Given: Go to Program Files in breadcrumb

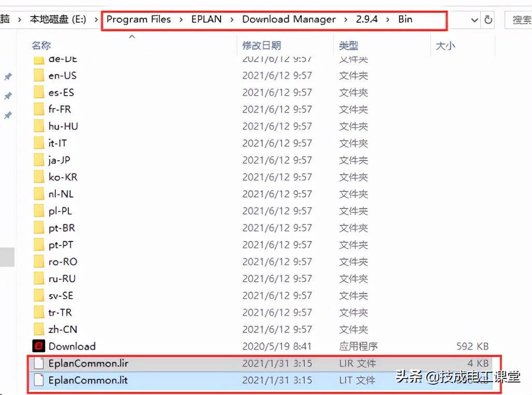Looking at the screenshot, I should tap(139, 19).
